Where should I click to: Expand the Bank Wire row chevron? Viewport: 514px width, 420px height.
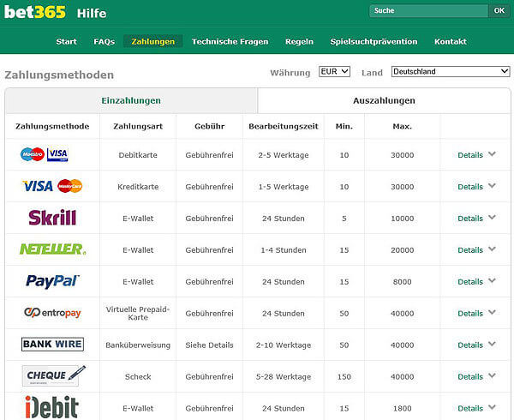492,345
